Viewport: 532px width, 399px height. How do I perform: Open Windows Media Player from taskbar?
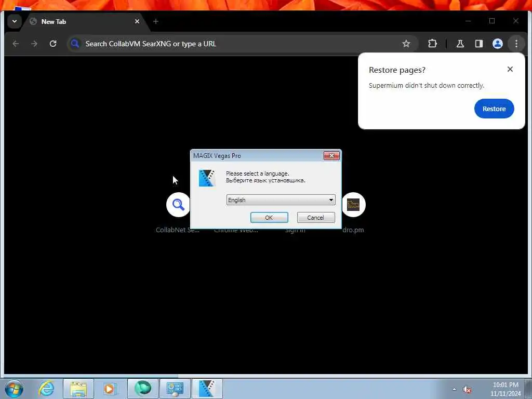point(110,389)
